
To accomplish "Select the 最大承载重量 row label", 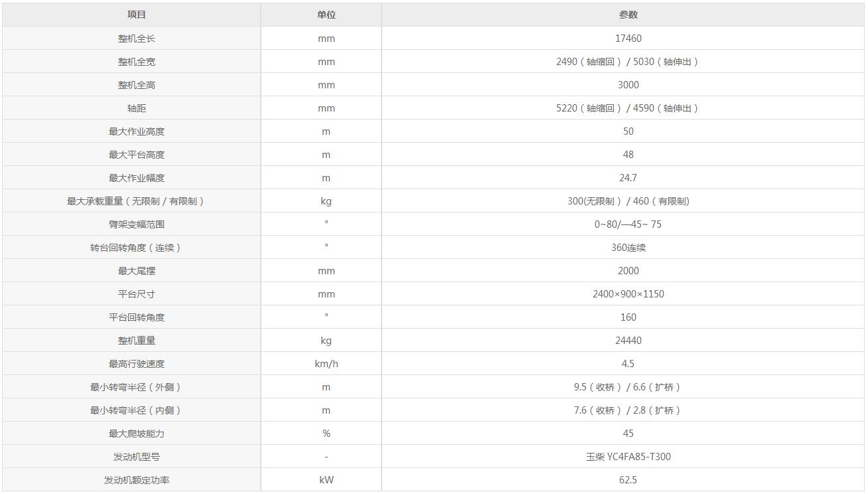I will (137, 201).
